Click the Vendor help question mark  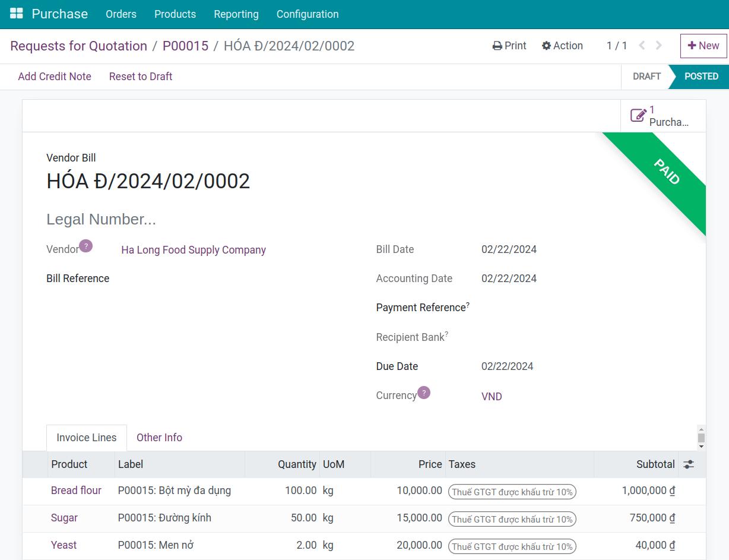click(86, 246)
